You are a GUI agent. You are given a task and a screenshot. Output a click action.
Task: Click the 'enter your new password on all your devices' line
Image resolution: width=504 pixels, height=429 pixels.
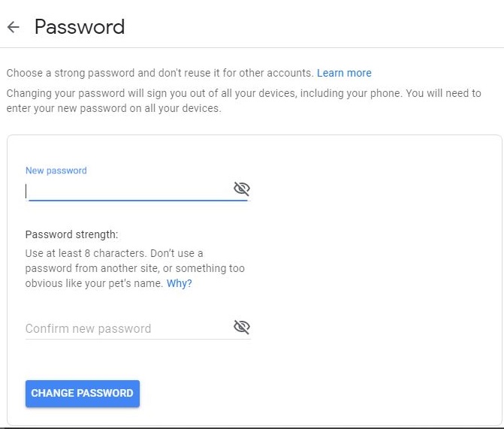tap(113, 108)
